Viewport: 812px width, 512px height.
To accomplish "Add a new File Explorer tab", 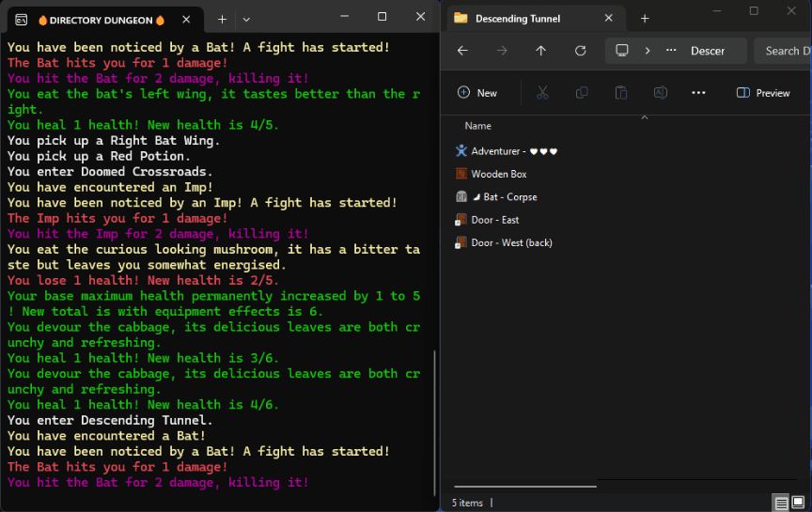I will point(645,19).
